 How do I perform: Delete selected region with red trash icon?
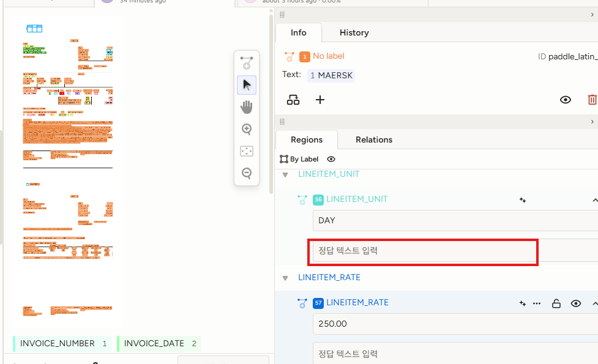tap(592, 99)
